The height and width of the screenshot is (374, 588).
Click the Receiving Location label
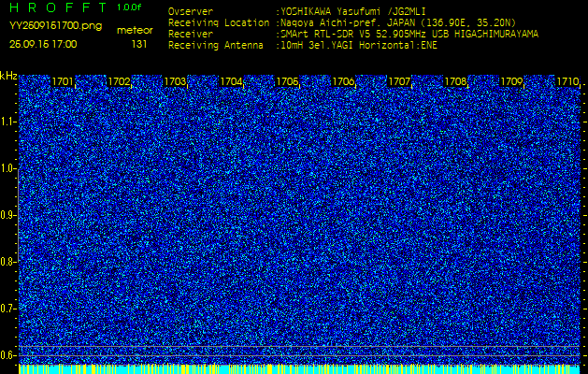(219, 22)
